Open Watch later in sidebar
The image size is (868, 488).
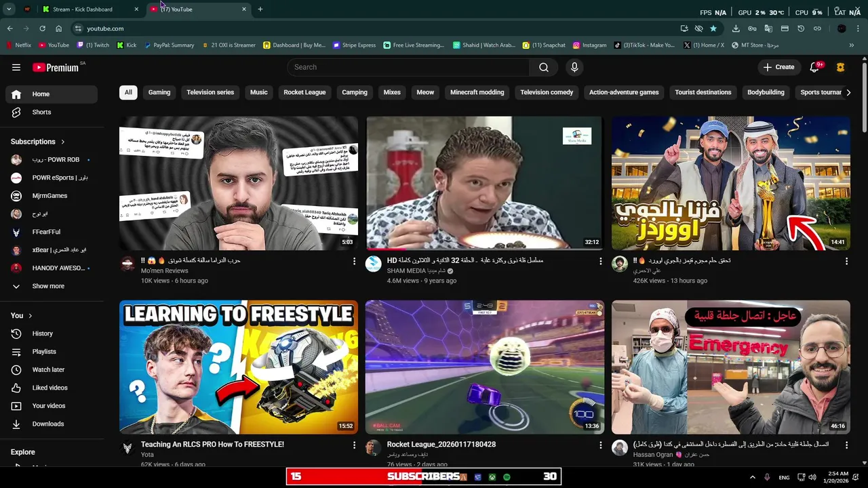point(52,369)
